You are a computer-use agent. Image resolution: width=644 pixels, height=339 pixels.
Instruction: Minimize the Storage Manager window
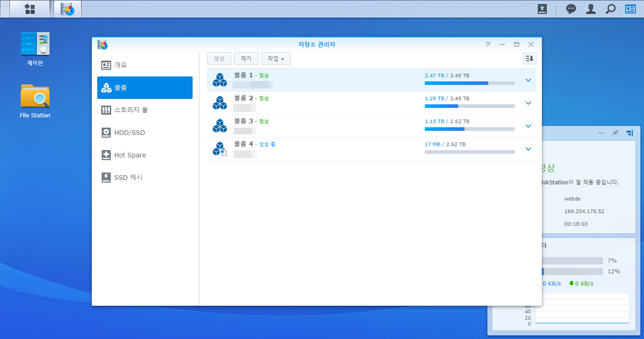502,45
